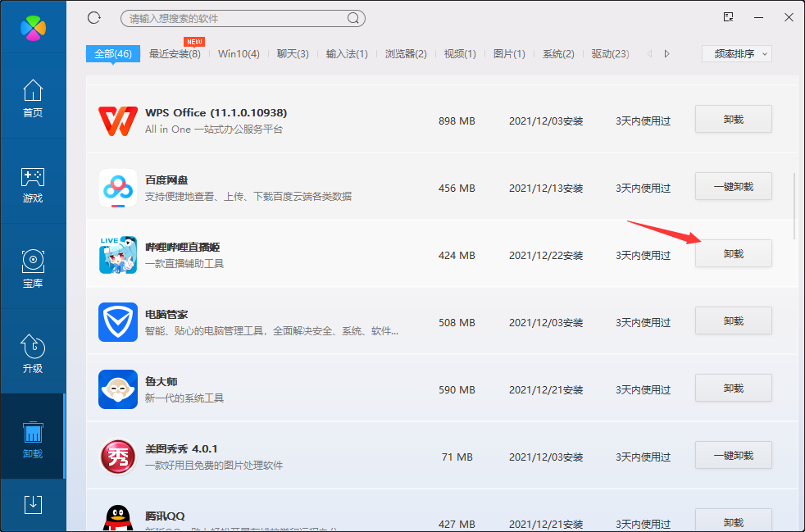Click the 美图秀秀 app icon
This screenshot has height=532, width=805.
pos(118,457)
